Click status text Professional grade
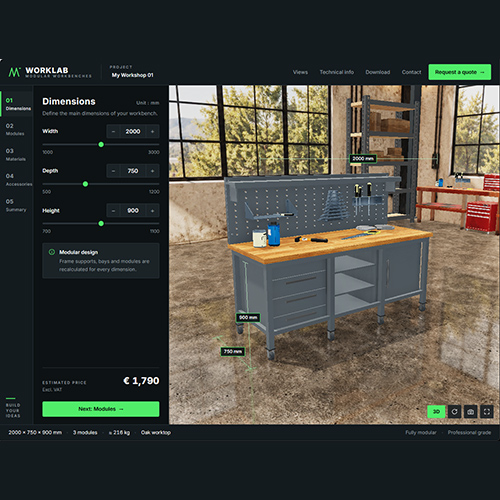500x500 pixels. [469, 432]
